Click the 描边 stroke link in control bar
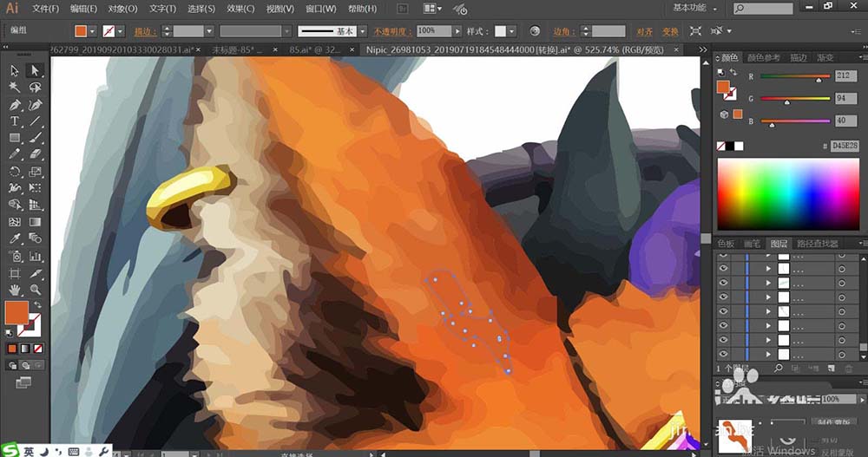 coord(145,31)
